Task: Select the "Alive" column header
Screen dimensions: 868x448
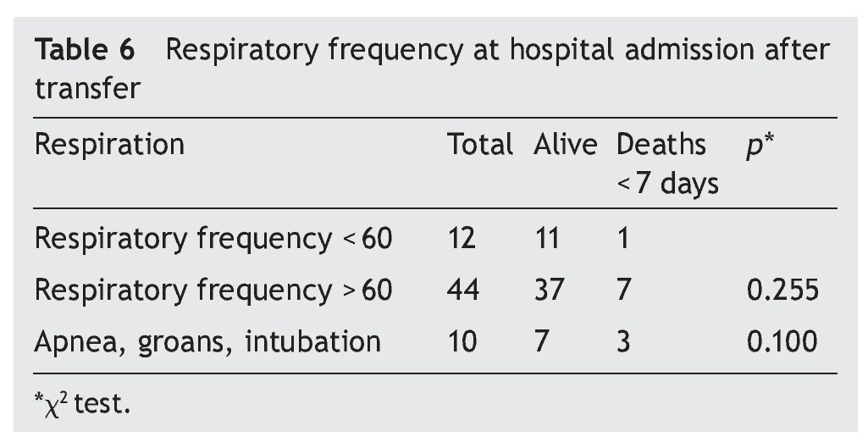Action: [565, 145]
